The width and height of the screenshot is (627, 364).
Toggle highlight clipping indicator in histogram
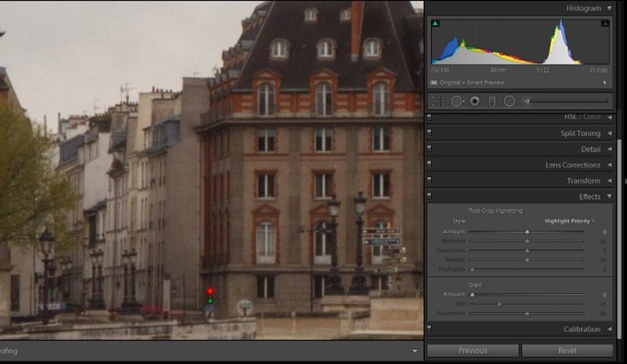point(604,23)
